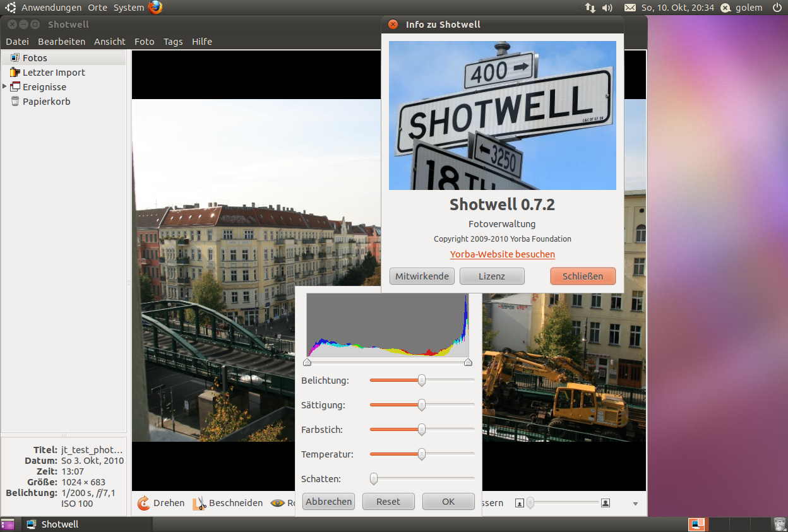788x532 pixels.
Task: Visit the Yorba-Website besuchen link
Action: pyautogui.click(x=503, y=254)
